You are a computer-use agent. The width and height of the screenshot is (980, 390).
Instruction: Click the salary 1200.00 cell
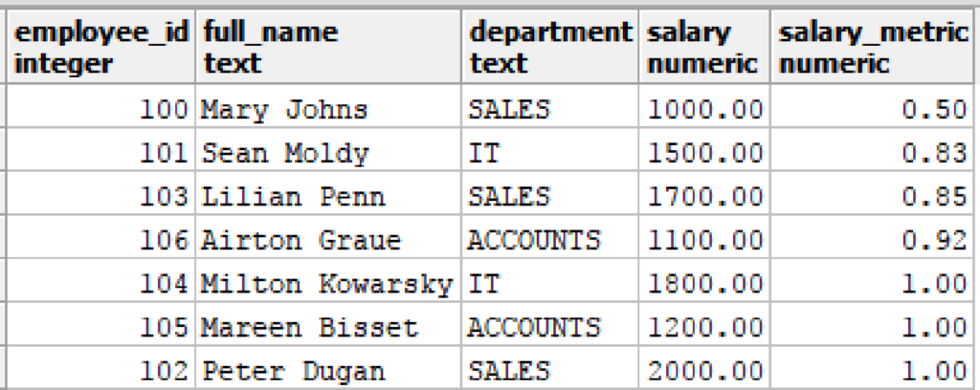point(704,324)
